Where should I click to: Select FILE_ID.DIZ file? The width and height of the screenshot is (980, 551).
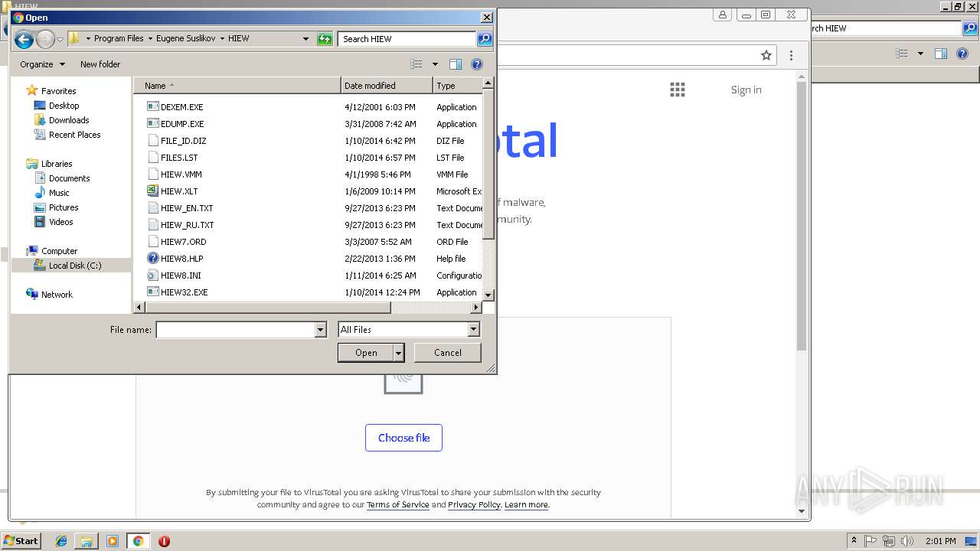(183, 141)
